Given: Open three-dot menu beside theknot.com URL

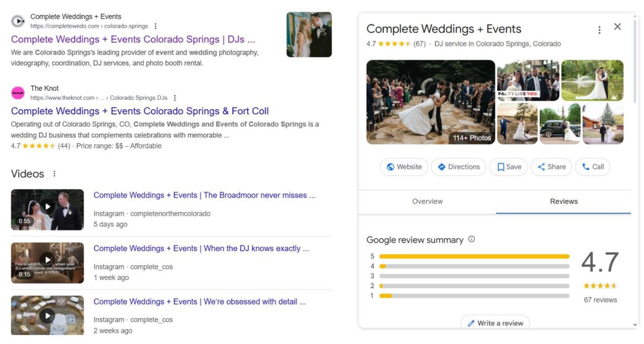Looking at the screenshot, I should tap(175, 98).
